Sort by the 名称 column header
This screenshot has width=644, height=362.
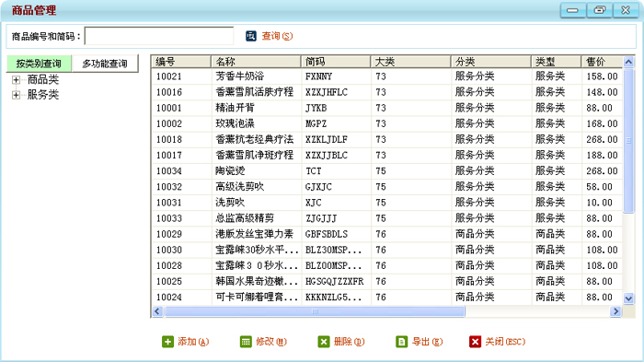256,62
